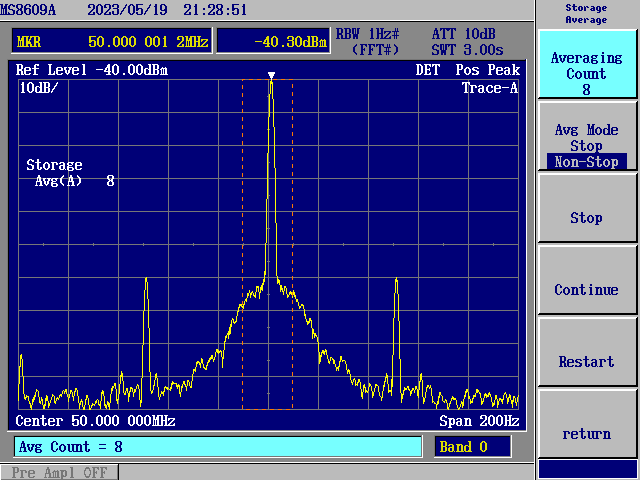The image size is (640, 480).
Task: Click the time 21:28:51 readout
Action: [215, 9]
